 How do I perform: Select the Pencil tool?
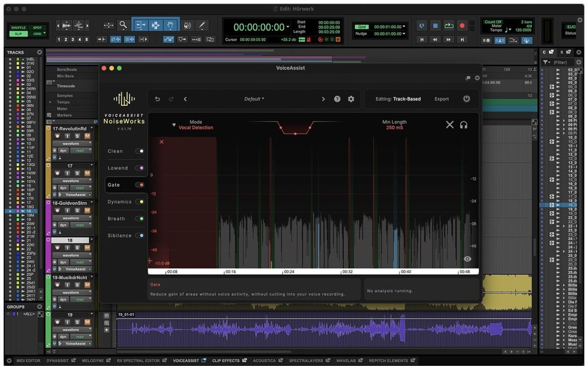(x=202, y=25)
